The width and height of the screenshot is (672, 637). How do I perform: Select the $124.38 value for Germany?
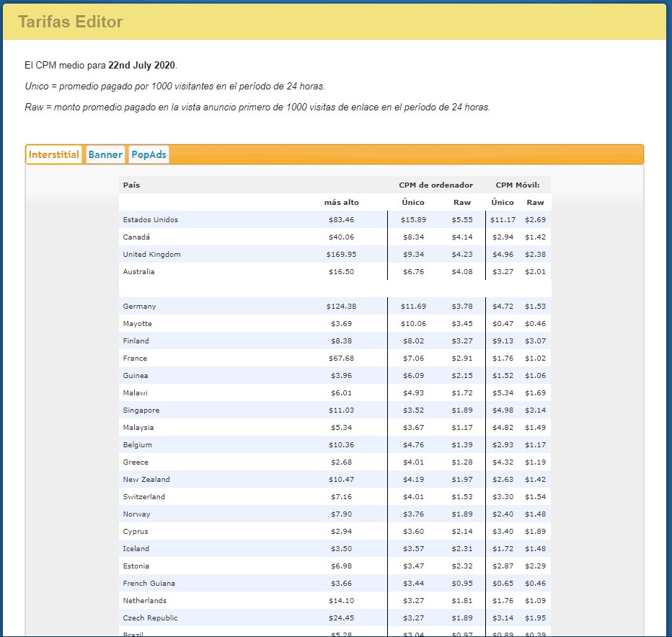[342, 307]
